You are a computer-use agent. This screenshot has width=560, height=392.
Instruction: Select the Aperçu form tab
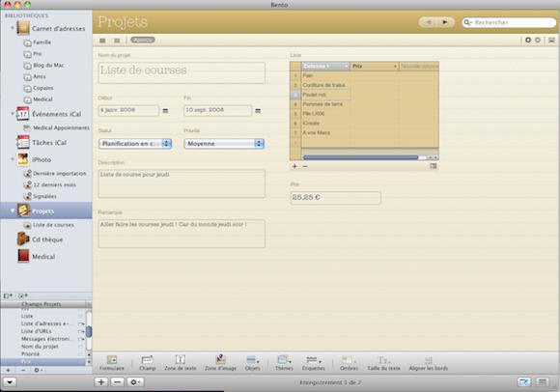pyautogui.click(x=143, y=40)
